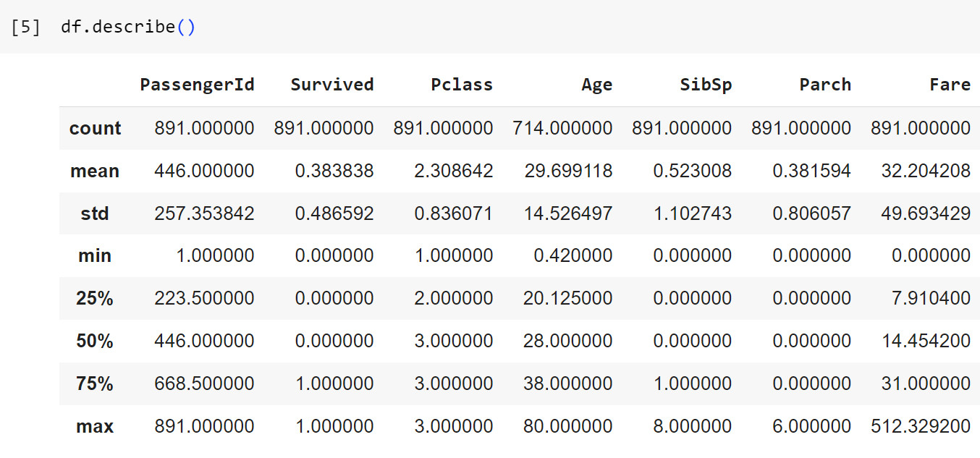Click the std row label
Viewport: 980px width, 458px height.
click(95, 213)
